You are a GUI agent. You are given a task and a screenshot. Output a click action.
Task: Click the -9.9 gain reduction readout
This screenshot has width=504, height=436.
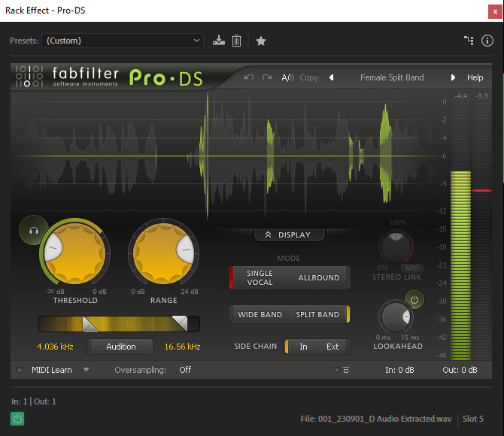481,95
